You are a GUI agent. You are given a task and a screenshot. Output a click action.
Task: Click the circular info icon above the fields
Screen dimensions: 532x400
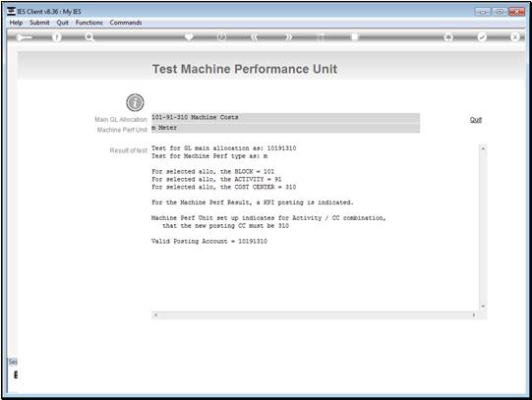point(135,102)
